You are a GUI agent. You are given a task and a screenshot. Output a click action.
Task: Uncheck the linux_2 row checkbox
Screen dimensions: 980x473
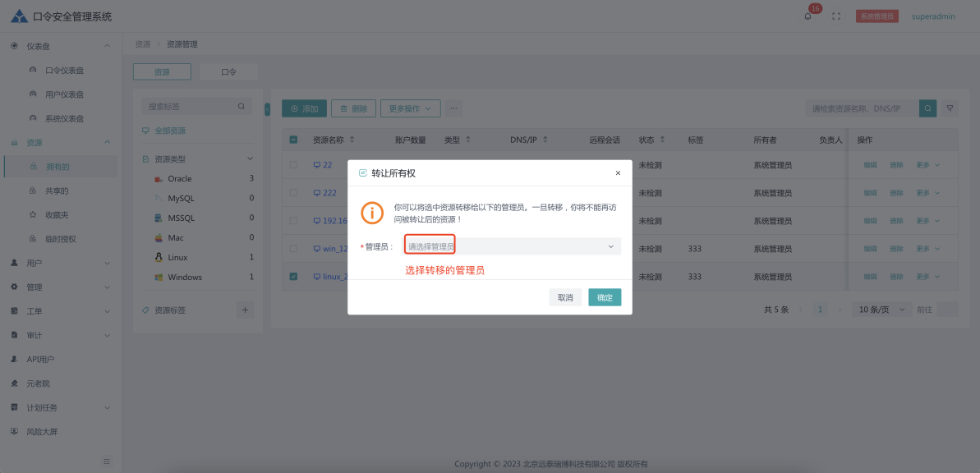click(x=294, y=277)
